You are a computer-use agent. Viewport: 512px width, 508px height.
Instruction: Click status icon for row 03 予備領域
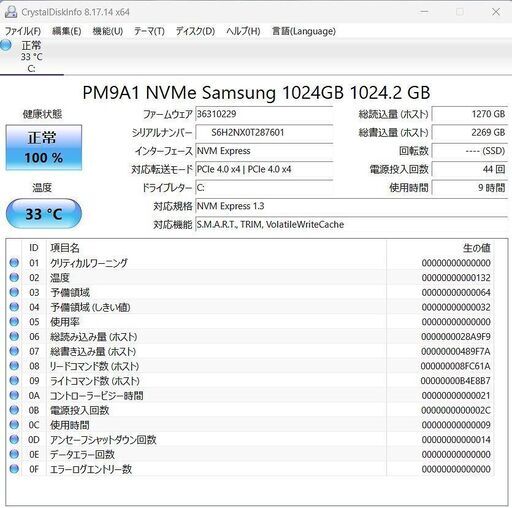tap(14, 292)
